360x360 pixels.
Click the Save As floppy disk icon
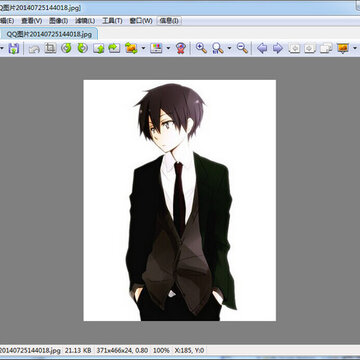(13, 49)
